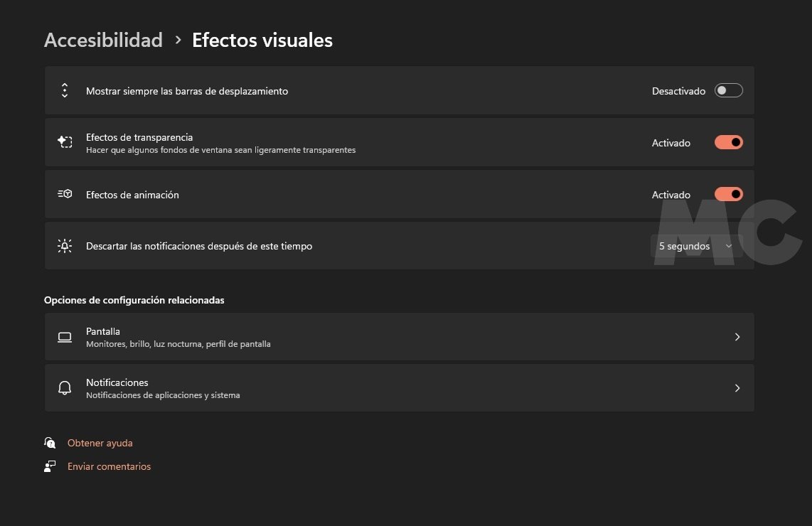Click the Pantalla related settings row
The width and height of the screenshot is (812, 526).
coord(400,337)
